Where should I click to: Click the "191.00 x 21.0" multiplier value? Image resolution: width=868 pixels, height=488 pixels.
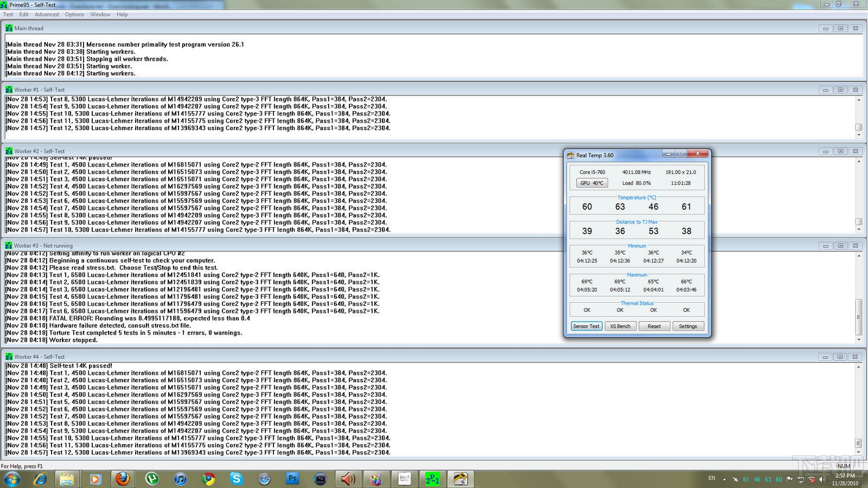(680, 172)
